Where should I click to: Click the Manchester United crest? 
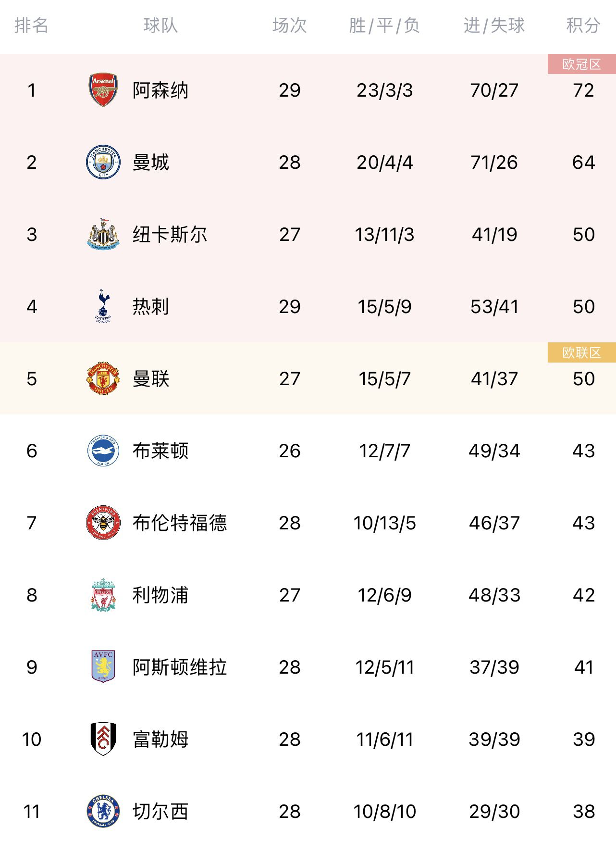tap(103, 378)
